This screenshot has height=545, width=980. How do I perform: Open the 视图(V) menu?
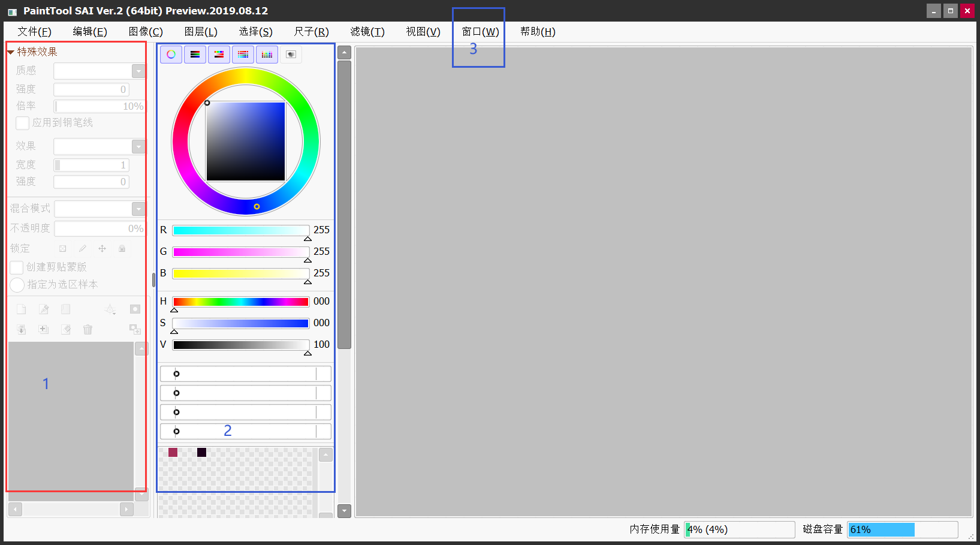coord(423,32)
